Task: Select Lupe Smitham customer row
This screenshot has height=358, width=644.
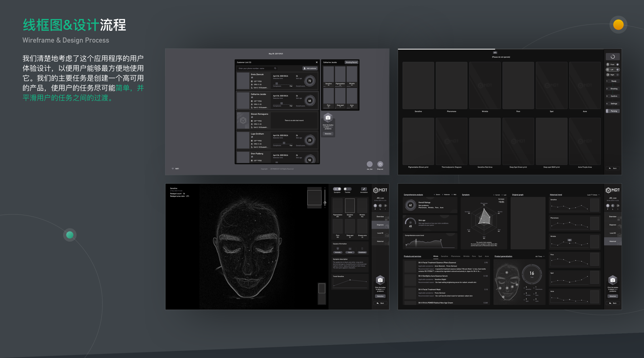Action: (277, 140)
